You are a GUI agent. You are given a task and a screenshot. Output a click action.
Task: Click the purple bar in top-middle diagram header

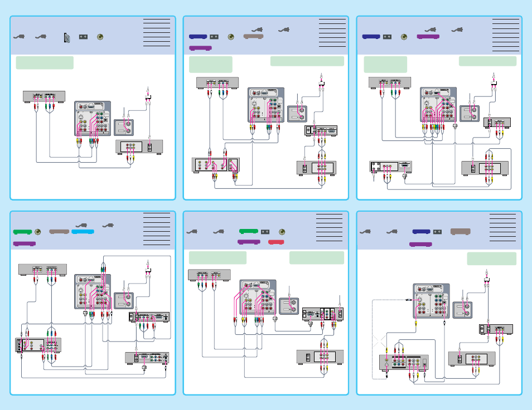tap(201, 48)
